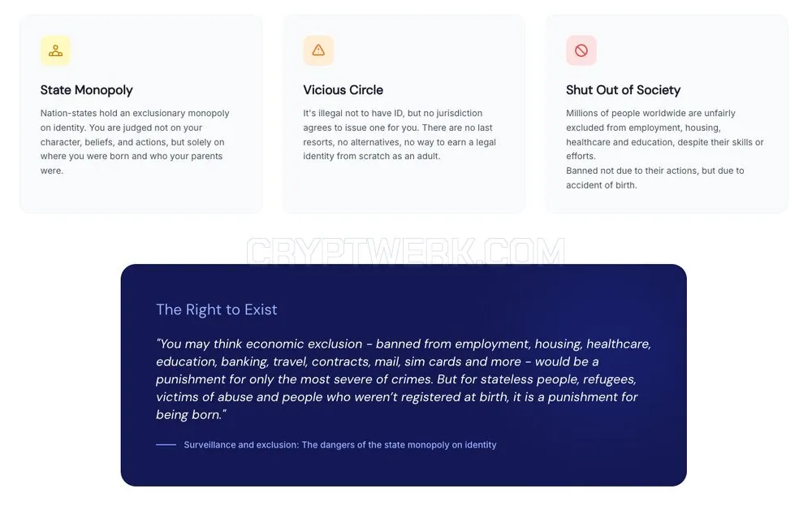Click the dash line before the citation

[166, 444]
